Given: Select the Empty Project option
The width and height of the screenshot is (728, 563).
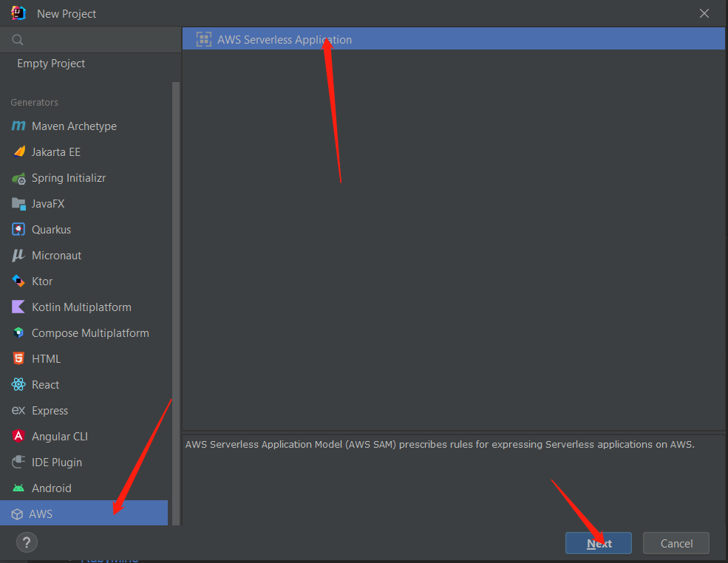Looking at the screenshot, I should pos(51,64).
